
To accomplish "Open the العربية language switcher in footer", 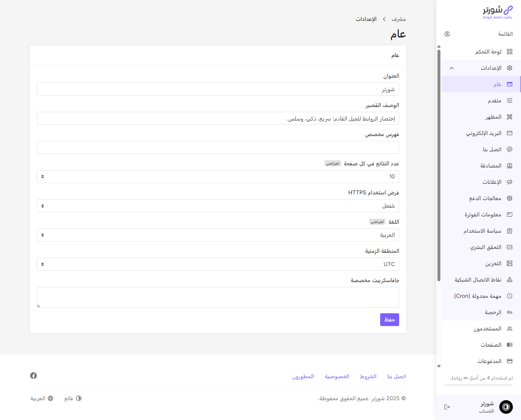I will click(42, 398).
